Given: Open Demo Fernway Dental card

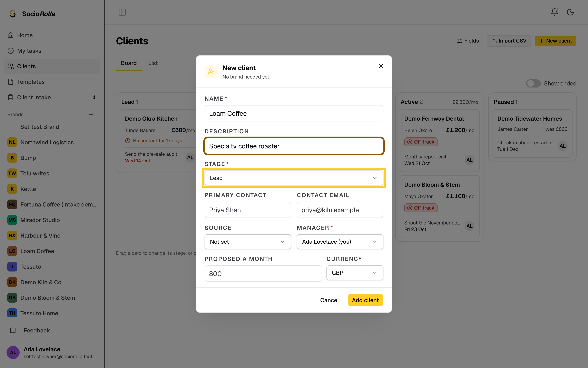Looking at the screenshot, I should [x=439, y=140].
